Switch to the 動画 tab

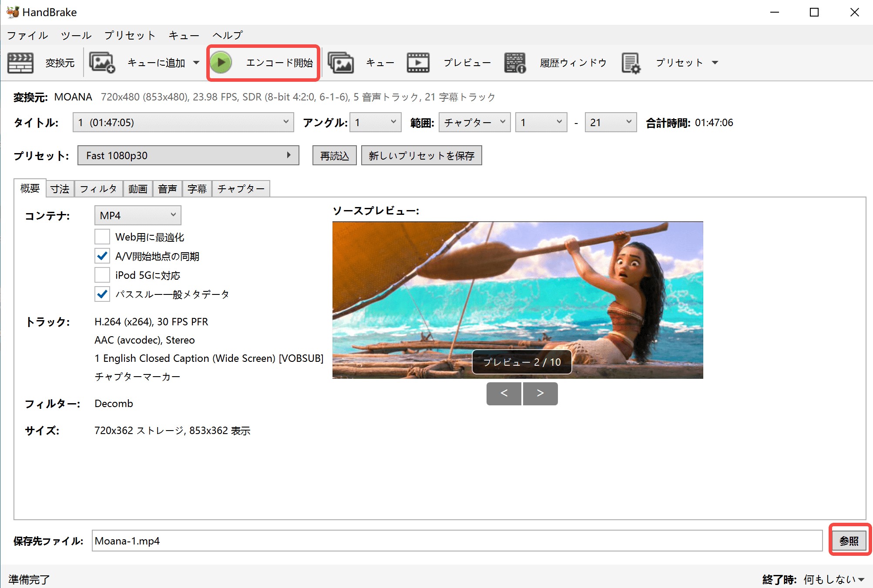pos(138,189)
